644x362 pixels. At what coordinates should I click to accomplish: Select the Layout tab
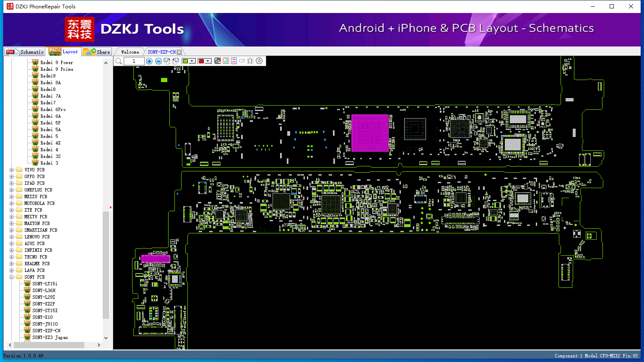pos(63,52)
